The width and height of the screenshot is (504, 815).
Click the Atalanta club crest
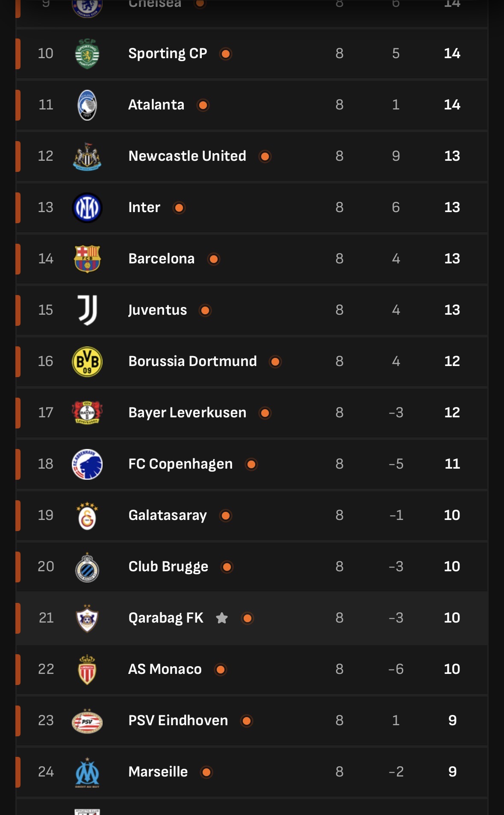pyautogui.click(x=87, y=105)
